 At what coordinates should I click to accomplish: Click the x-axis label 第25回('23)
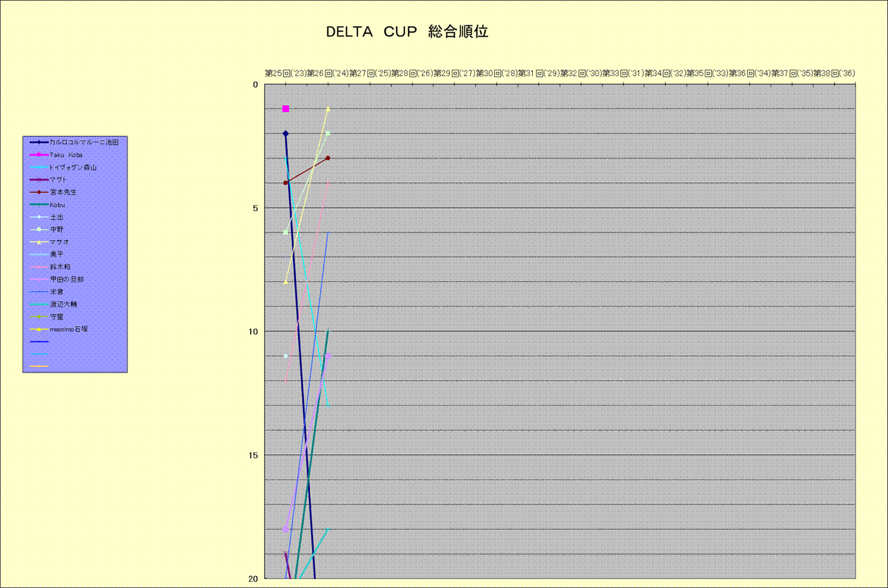285,73
